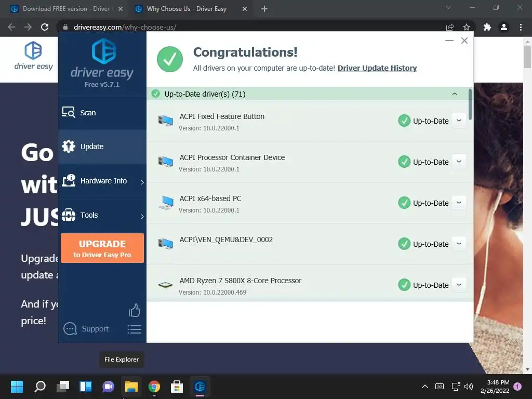
Task: Open Chrome extensions puzzle icon
Action: tap(487, 27)
